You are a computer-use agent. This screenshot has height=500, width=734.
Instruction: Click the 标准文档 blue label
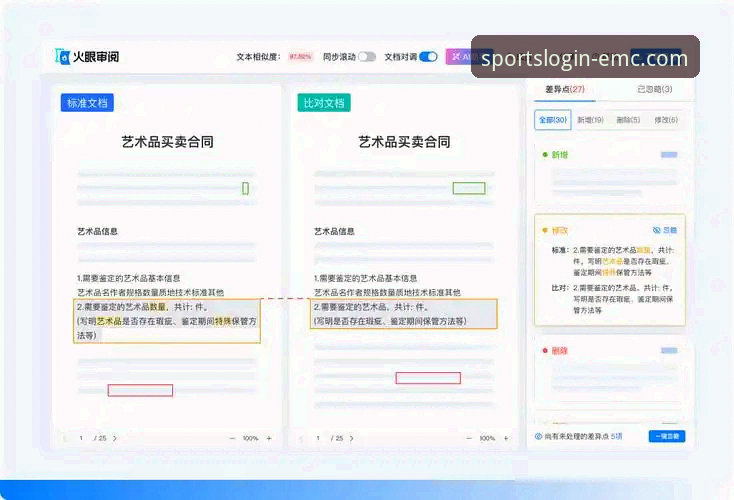87,103
